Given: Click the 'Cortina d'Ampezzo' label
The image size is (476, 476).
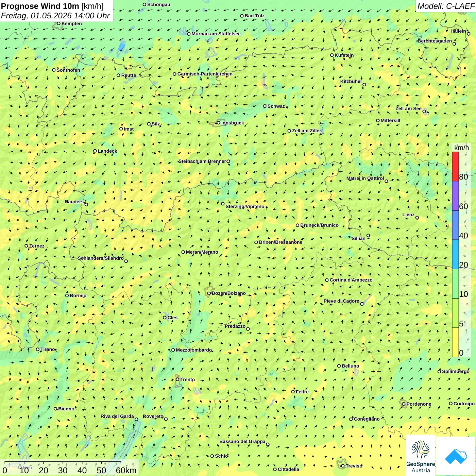Looking at the screenshot, I should point(351,280).
